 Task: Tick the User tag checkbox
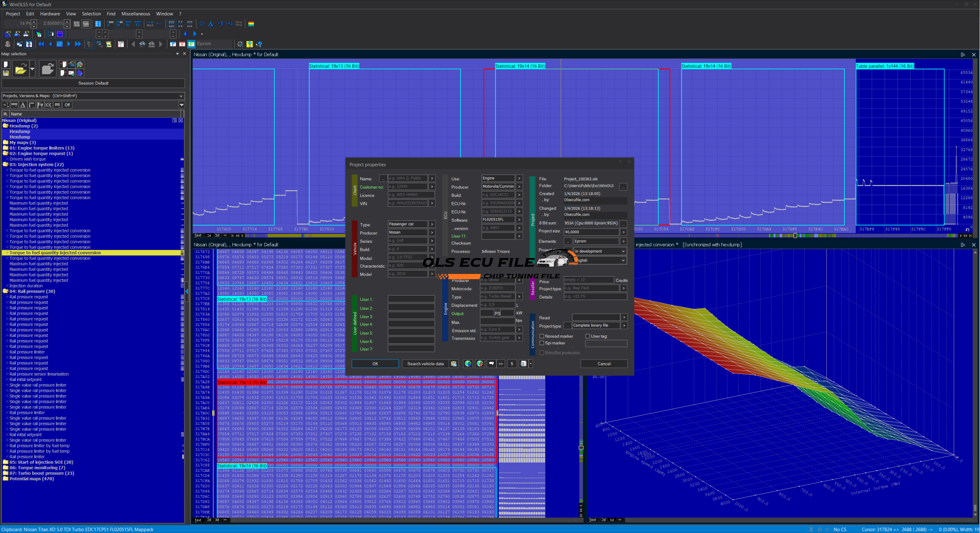click(x=588, y=336)
